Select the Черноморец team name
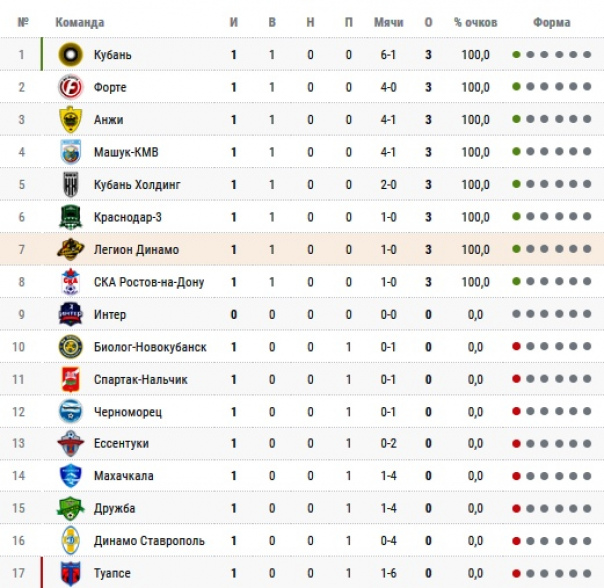 pyautogui.click(x=127, y=412)
